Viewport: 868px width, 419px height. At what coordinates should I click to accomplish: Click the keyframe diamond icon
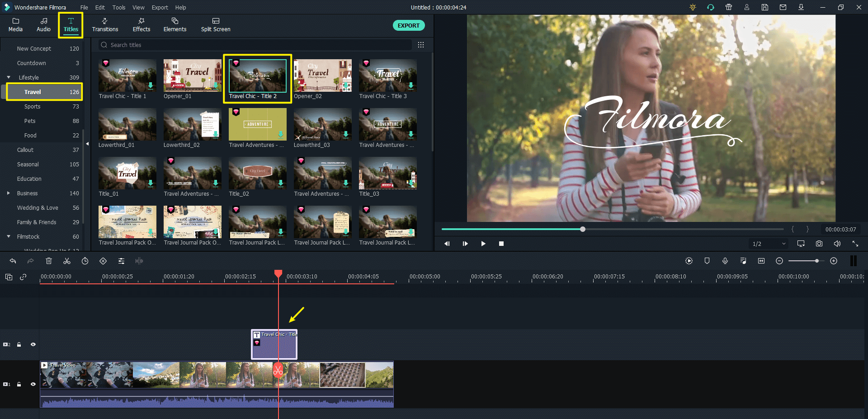coord(103,261)
